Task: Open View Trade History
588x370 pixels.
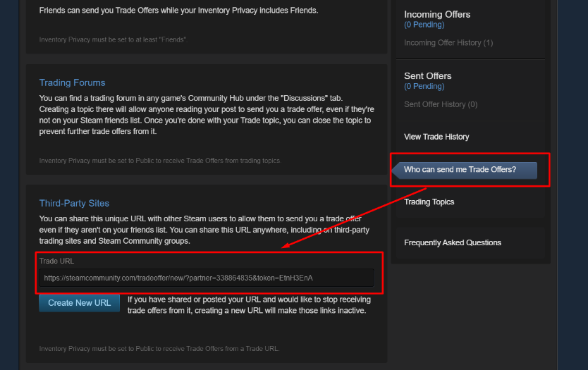Action: (x=436, y=137)
